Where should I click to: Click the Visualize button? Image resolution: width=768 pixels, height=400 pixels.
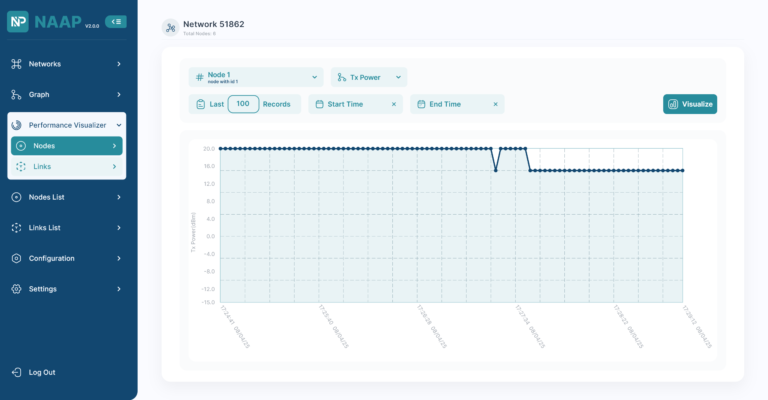(690, 104)
